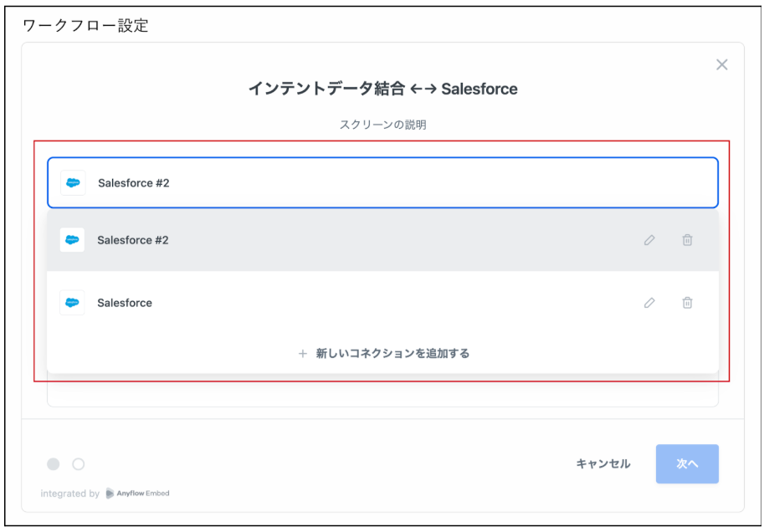Open the connection selector showing Salesforce #2
Viewport: 764px width, 532px height.
point(383,182)
